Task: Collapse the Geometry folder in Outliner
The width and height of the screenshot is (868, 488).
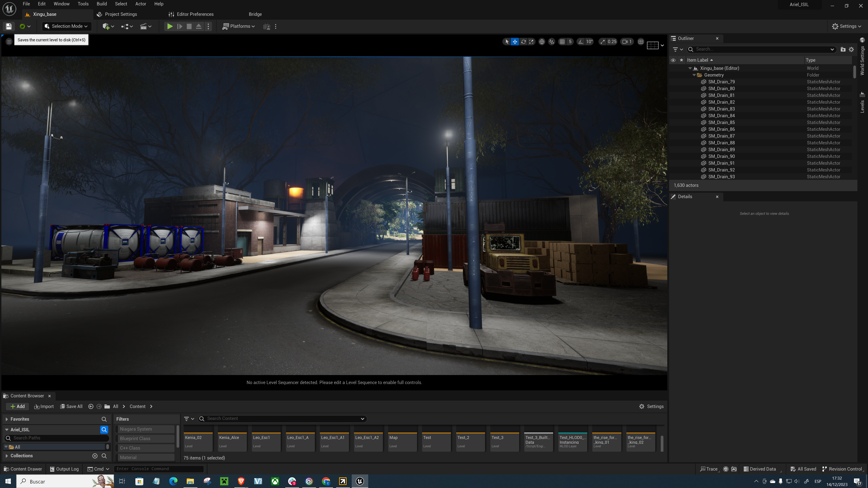Action: [x=694, y=75]
